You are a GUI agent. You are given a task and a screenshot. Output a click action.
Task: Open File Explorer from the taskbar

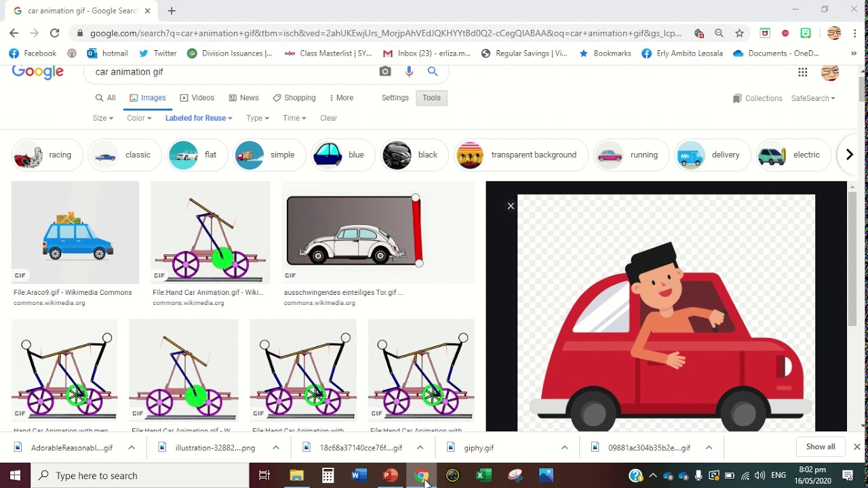click(296, 476)
